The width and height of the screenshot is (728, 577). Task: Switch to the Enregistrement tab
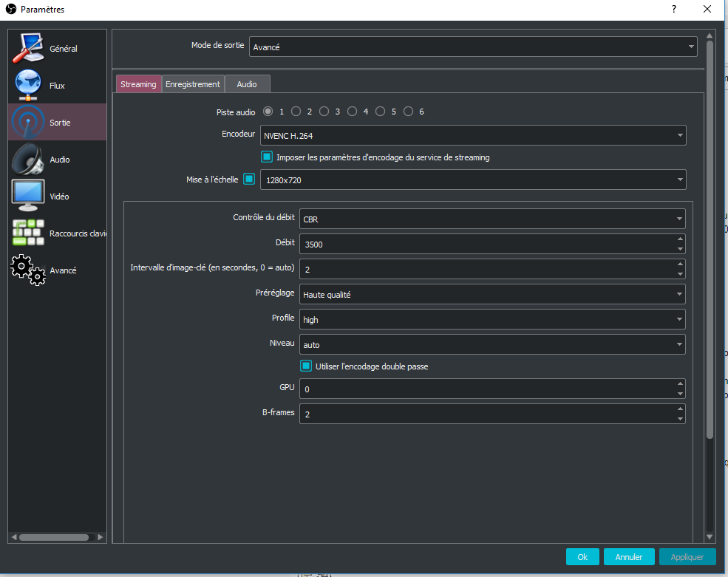click(192, 84)
